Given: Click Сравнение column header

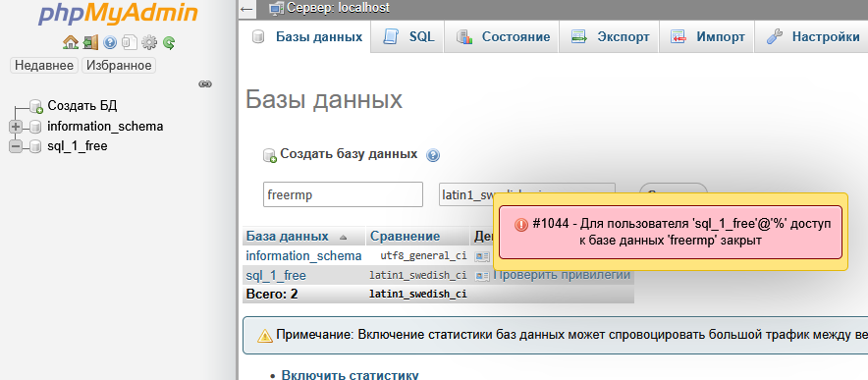Looking at the screenshot, I should 406,237.
